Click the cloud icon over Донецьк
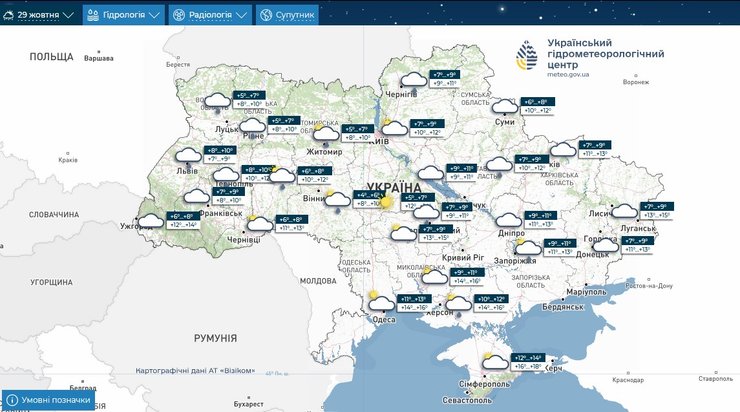 click(605, 245)
